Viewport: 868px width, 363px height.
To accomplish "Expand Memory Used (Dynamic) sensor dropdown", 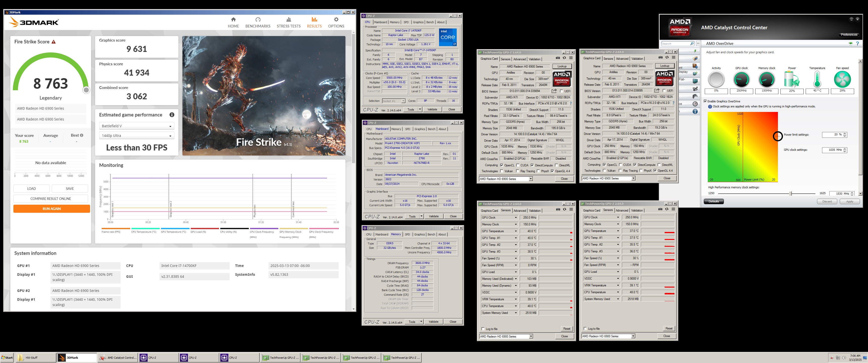I will tap(516, 286).
